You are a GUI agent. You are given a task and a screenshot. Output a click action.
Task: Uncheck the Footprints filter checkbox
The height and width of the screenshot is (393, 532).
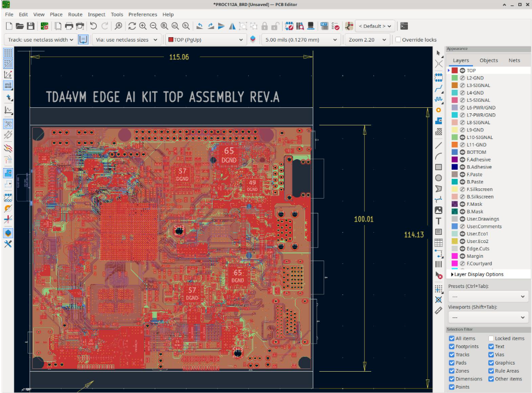tap(452, 346)
